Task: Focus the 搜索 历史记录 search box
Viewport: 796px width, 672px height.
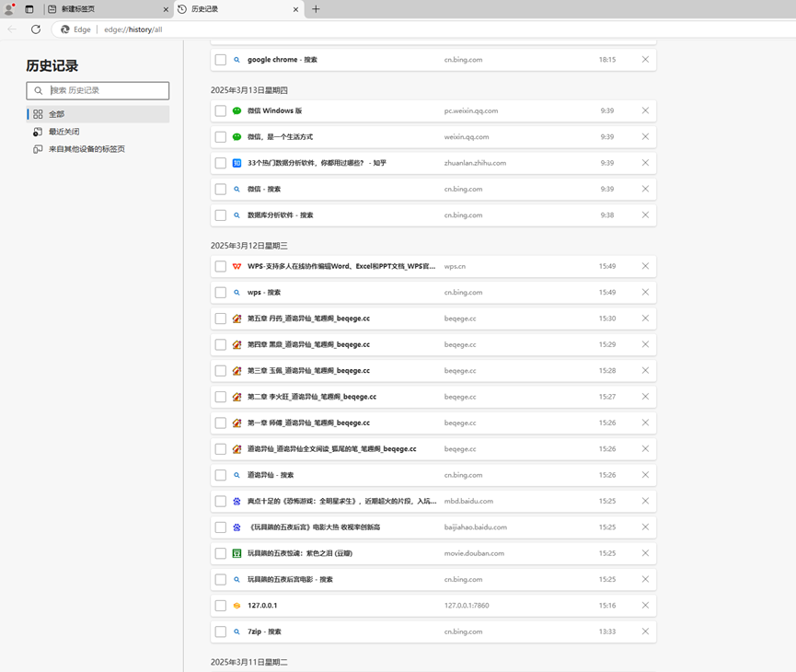Action: 98,90
